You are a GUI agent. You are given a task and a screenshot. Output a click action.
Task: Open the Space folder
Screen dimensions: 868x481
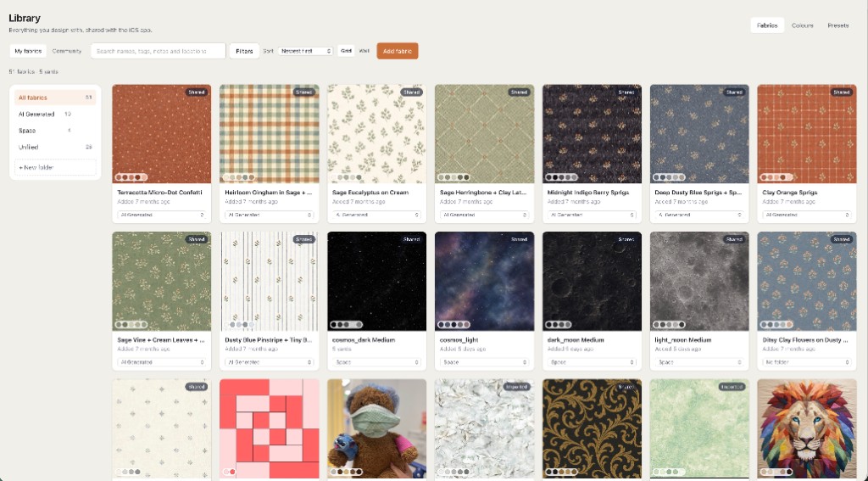tap(55, 131)
